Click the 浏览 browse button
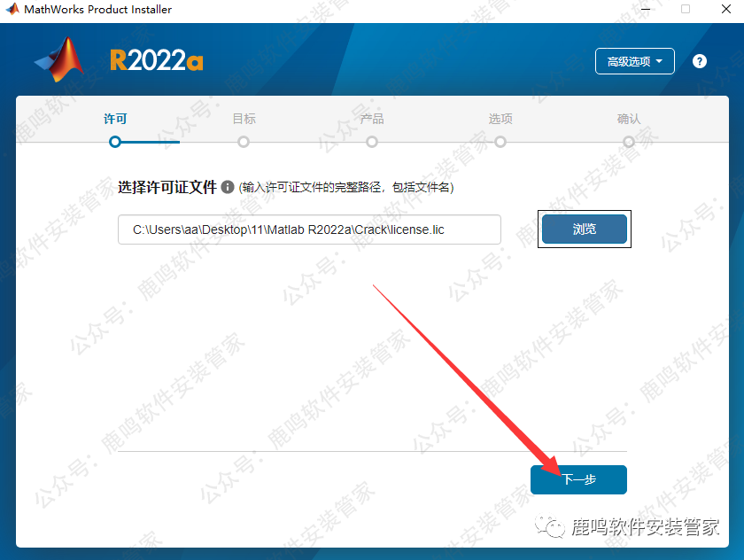744x560 pixels. (x=585, y=229)
